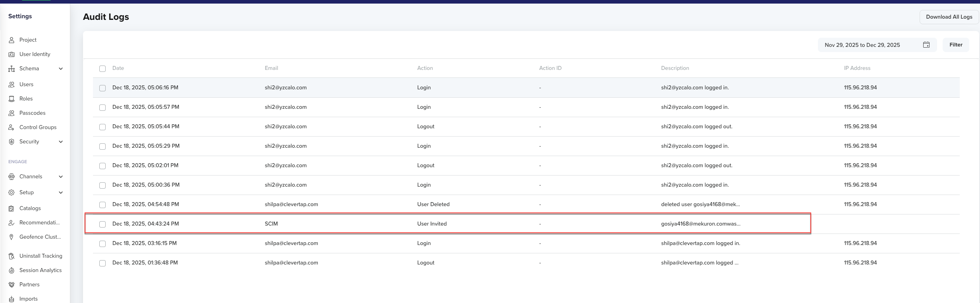The height and width of the screenshot is (303, 980).
Task: Click 'shilpa@clevertap.com logged ...' description
Action: [700, 263]
